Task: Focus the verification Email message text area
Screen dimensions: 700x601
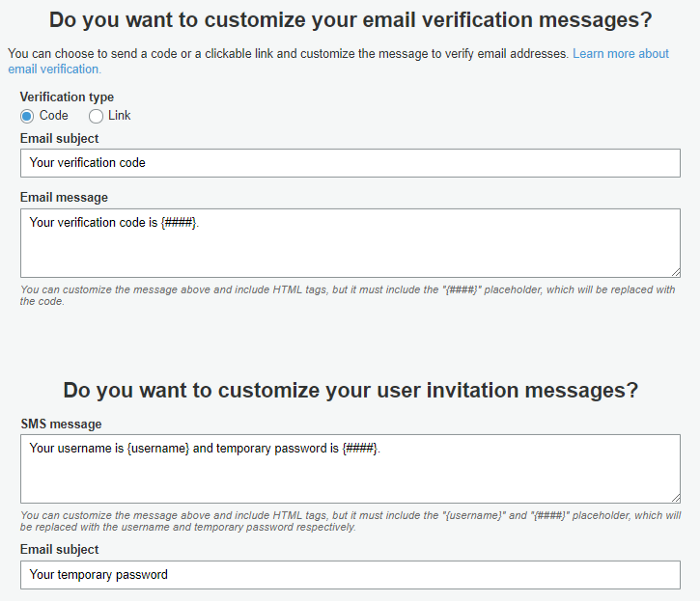Action: point(350,243)
